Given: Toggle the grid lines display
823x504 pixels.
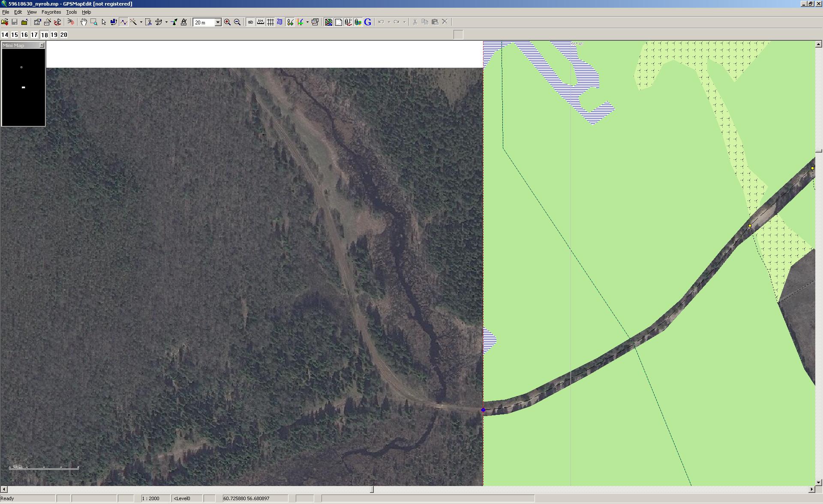Looking at the screenshot, I should [x=270, y=22].
